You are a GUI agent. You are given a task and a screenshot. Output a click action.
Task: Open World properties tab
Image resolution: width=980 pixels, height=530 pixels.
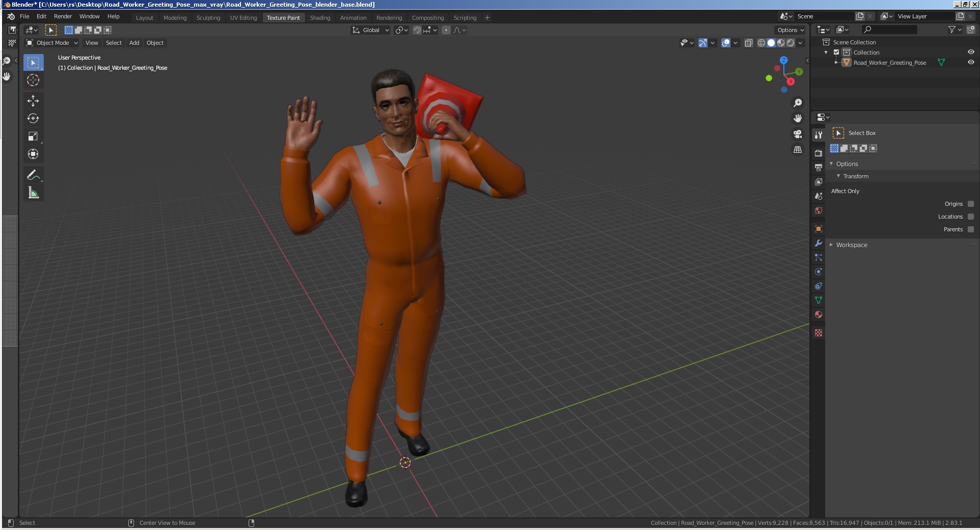pyautogui.click(x=819, y=210)
